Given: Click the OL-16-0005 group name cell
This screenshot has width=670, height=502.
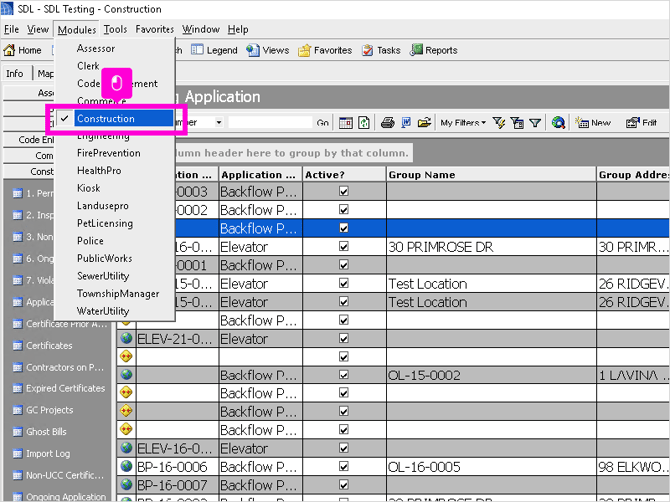Looking at the screenshot, I should click(x=491, y=467).
